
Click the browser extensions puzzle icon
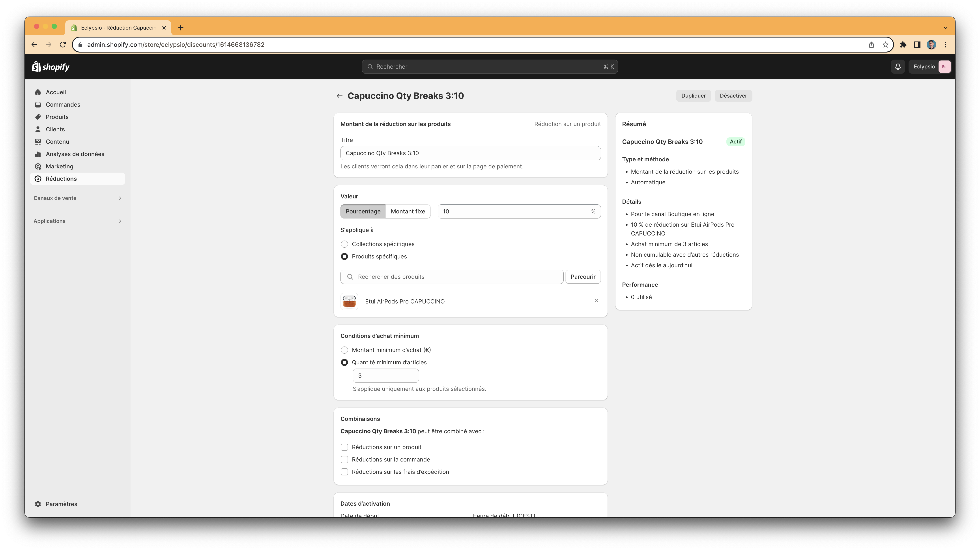click(x=903, y=45)
